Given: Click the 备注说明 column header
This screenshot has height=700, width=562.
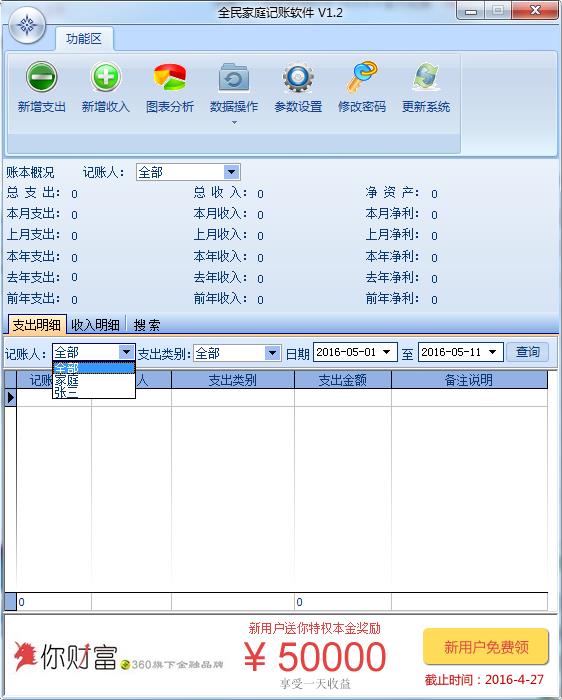Looking at the screenshot, I should 469,380.
